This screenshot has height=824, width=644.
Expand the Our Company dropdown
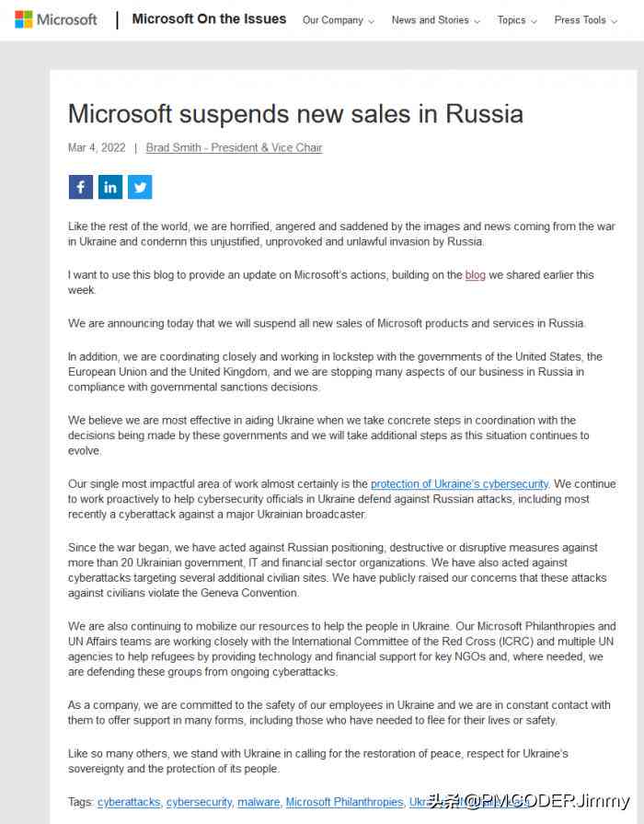click(x=339, y=20)
